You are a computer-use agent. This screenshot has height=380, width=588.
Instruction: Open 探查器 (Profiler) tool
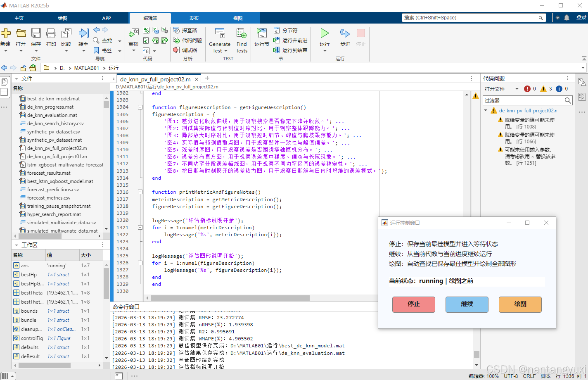pos(185,30)
